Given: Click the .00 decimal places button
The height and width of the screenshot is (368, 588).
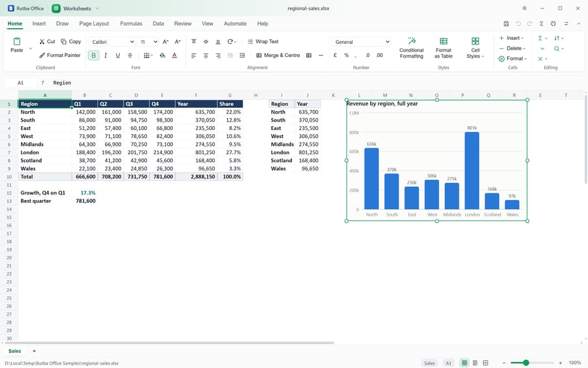Looking at the screenshot, I should [380, 56].
